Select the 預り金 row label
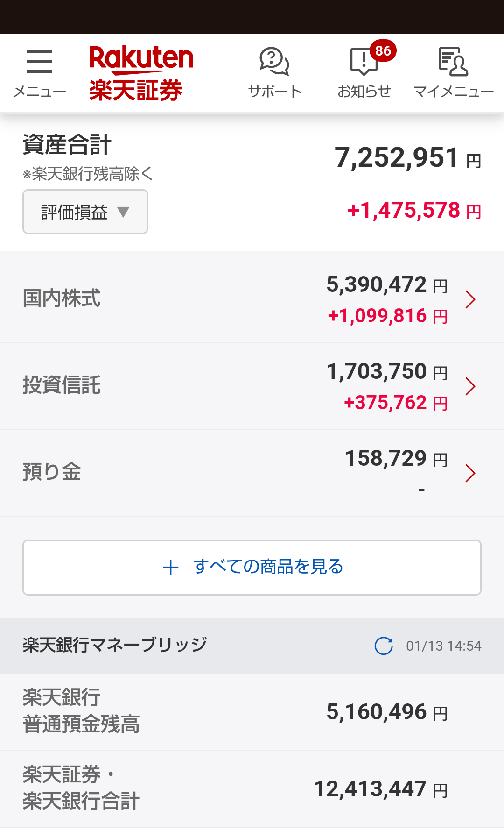Screen dimensions: 504x831 [x=52, y=472]
